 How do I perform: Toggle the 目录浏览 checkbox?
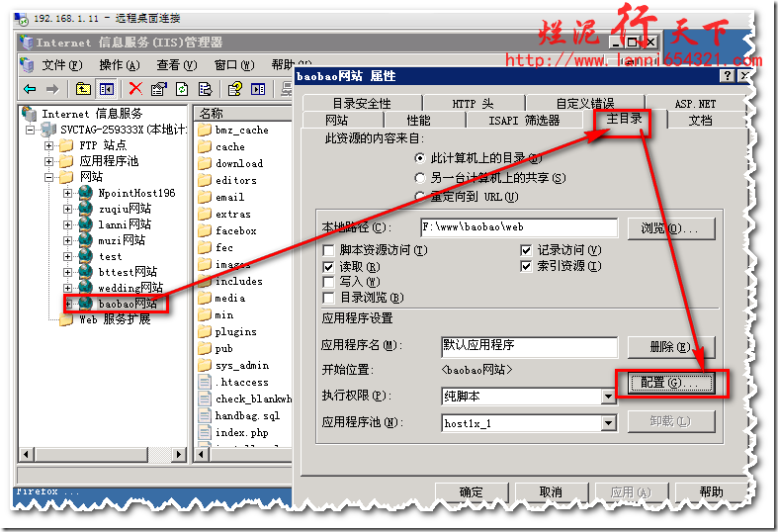pos(329,298)
